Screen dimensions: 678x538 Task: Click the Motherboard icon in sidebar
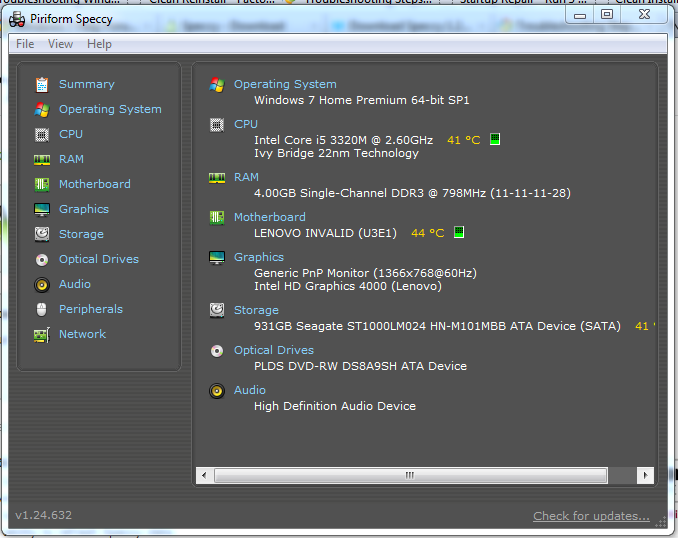coord(42,185)
